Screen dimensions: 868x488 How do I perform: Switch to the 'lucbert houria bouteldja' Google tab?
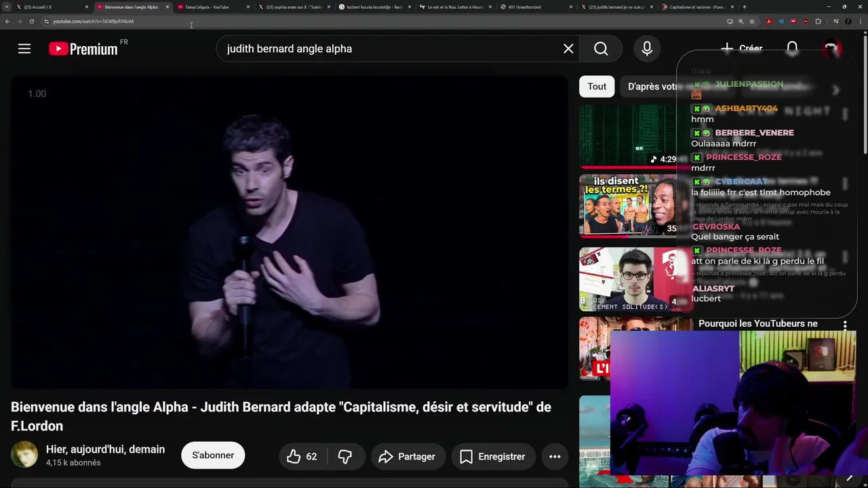(374, 7)
